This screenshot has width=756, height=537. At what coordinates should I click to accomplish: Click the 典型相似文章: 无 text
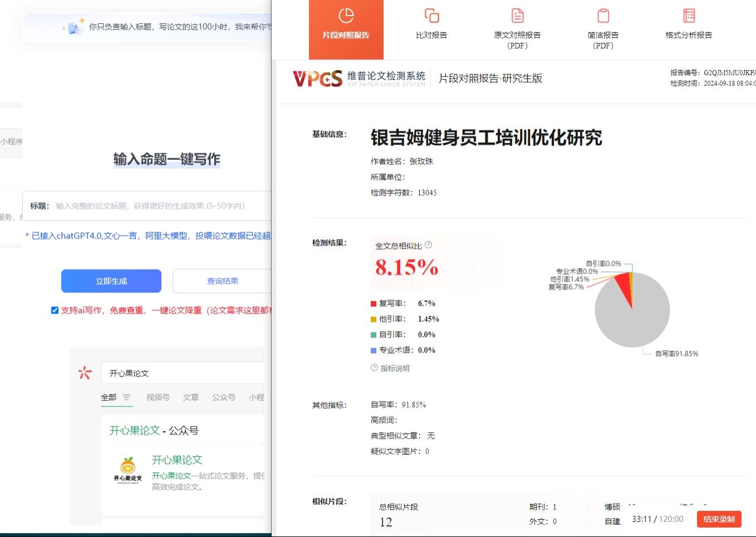tap(403, 436)
